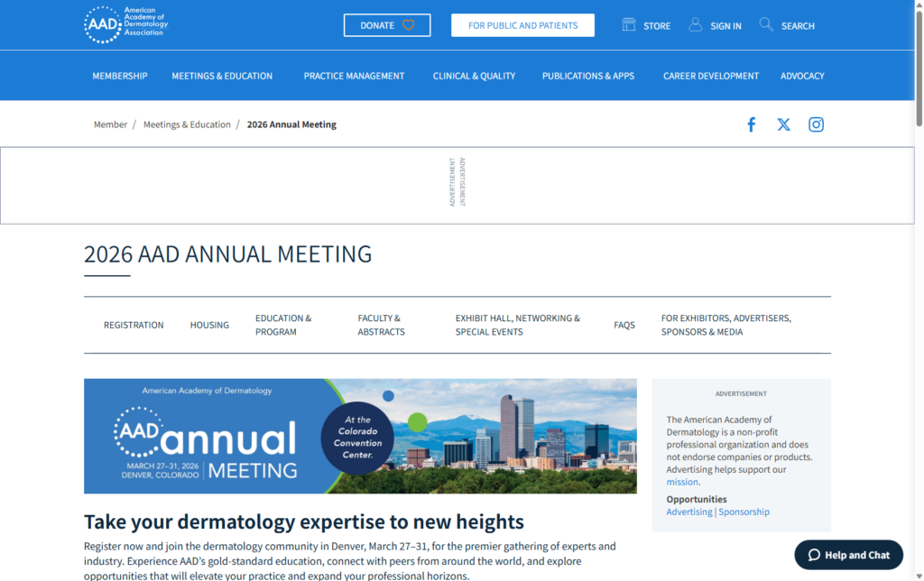The image size is (924, 581).
Task: Open search with the magnifier icon
Action: click(x=766, y=24)
